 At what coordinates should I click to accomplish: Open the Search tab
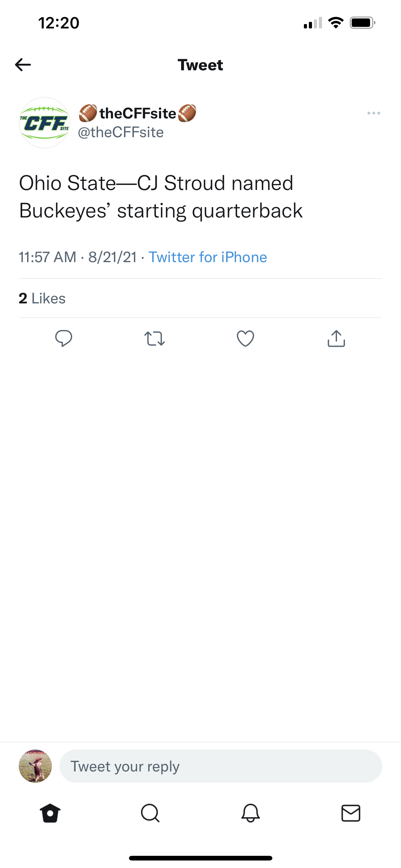click(x=150, y=813)
